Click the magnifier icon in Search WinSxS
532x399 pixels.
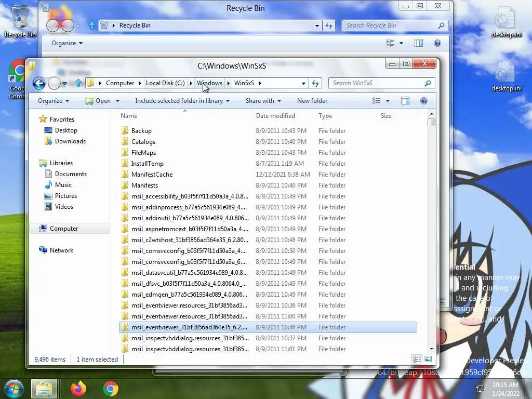click(428, 83)
